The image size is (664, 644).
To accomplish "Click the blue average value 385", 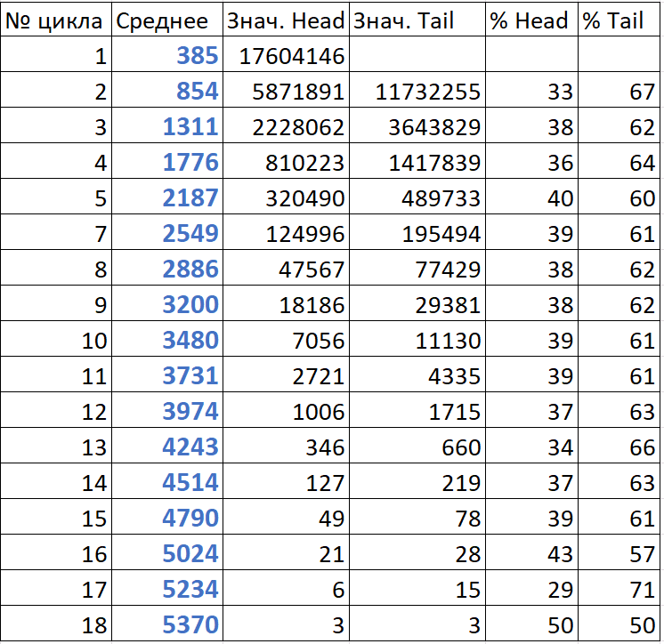I will pos(196,56).
